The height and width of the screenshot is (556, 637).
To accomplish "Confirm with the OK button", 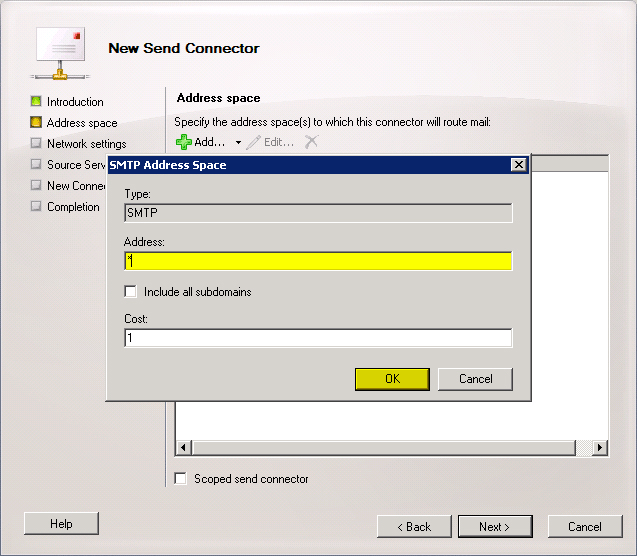I will pos(392,379).
